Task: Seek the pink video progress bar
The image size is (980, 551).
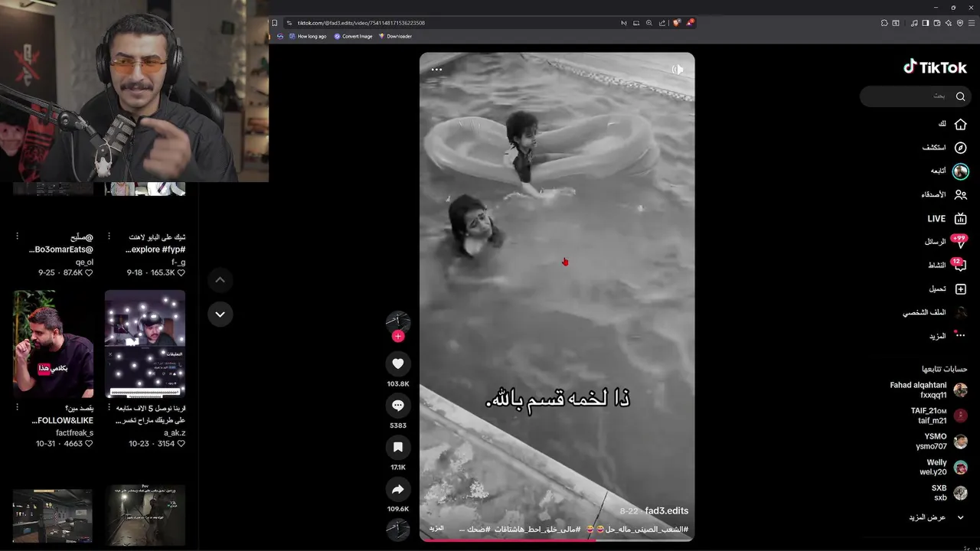Action: coord(557,540)
